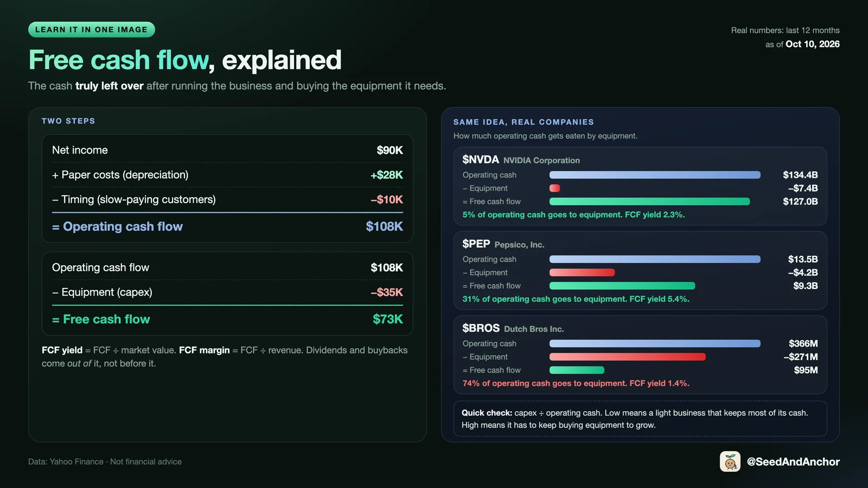The height and width of the screenshot is (488, 868).
Task: Click the Oct 10, 2026 date
Action: (x=813, y=44)
